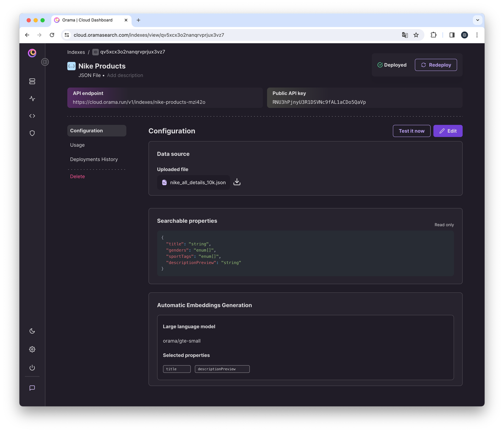This screenshot has width=504, height=432.
Task: Open the Deployments History side tab
Action: coord(94,159)
